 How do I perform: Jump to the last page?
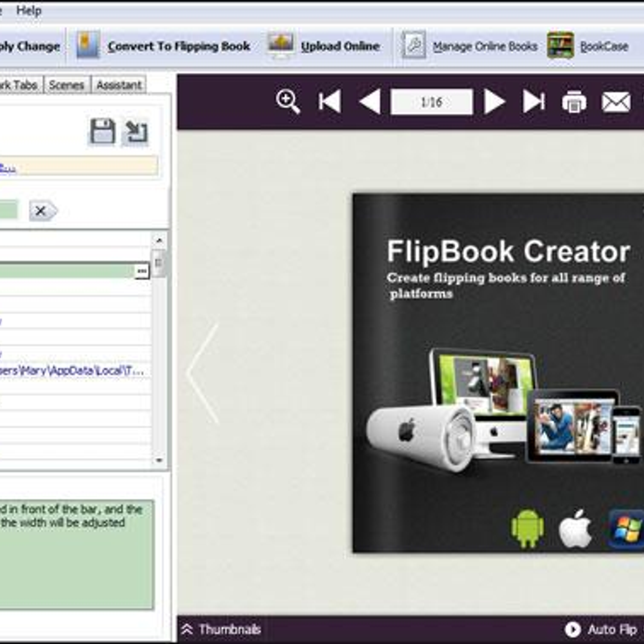click(x=534, y=101)
